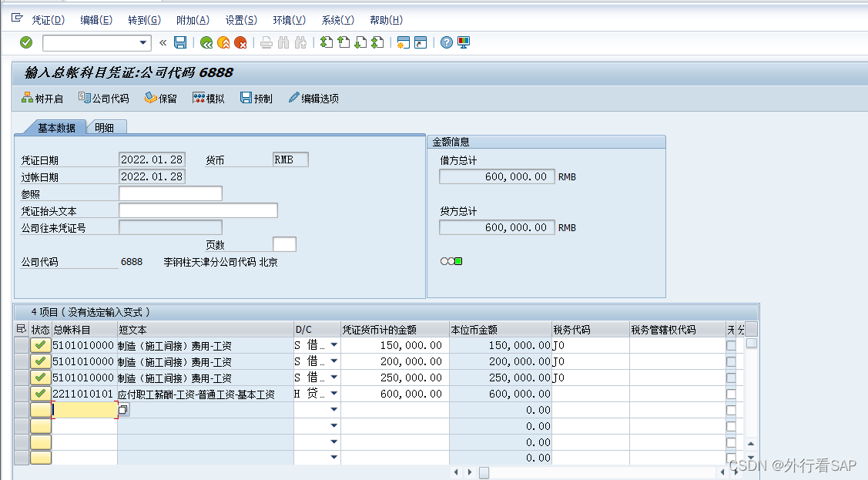Tick the checkbox ending the 250,000.00 row
The image size is (868, 480).
(x=731, y=378)
